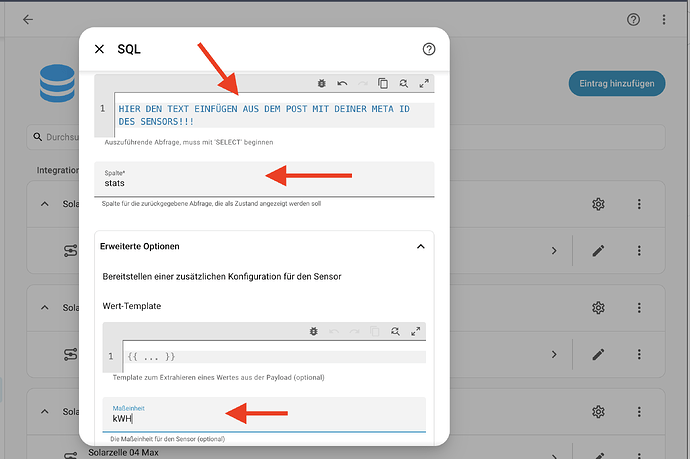Collapse the third Sola integration entry chevron
Image resolution: width=690 pixels, height=459 pixels.
(x=44, y=411)
